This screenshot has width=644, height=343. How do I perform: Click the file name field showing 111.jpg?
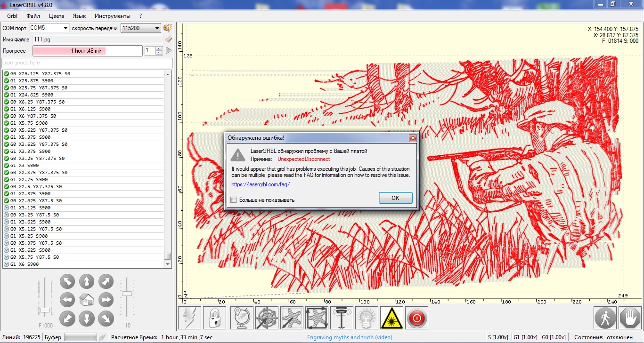(x=98, y=40)
